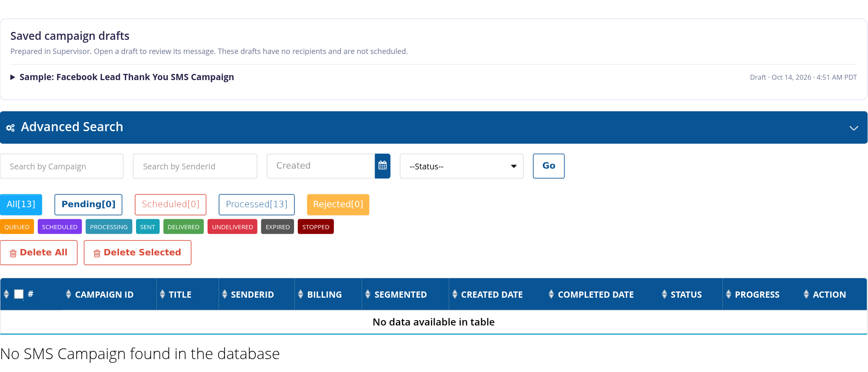Click the sort arrows beside Action
Screen dimensions: 868x372
[x=806, y=294]
